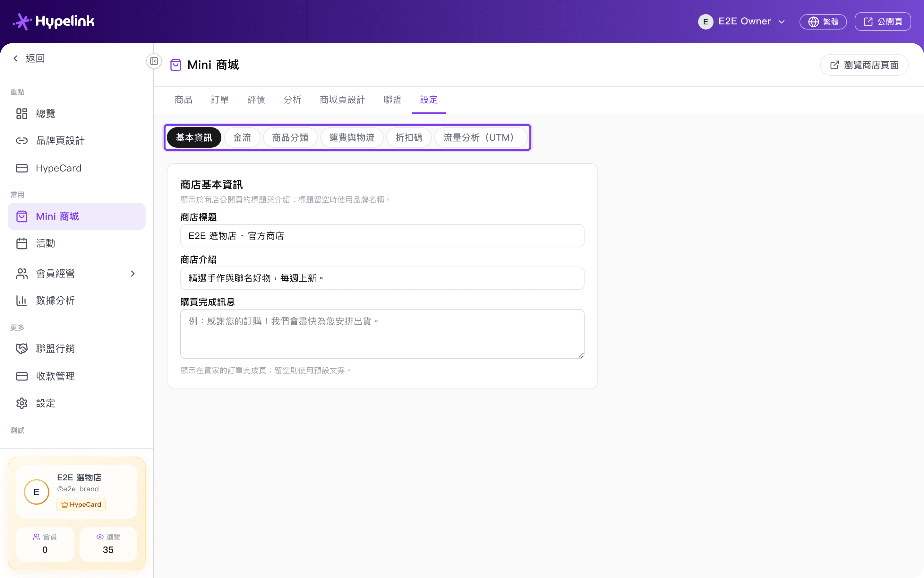924x578 pixels.
Task: Select the 基本資訊 sub-tab
Action: [x=194, y=138]
